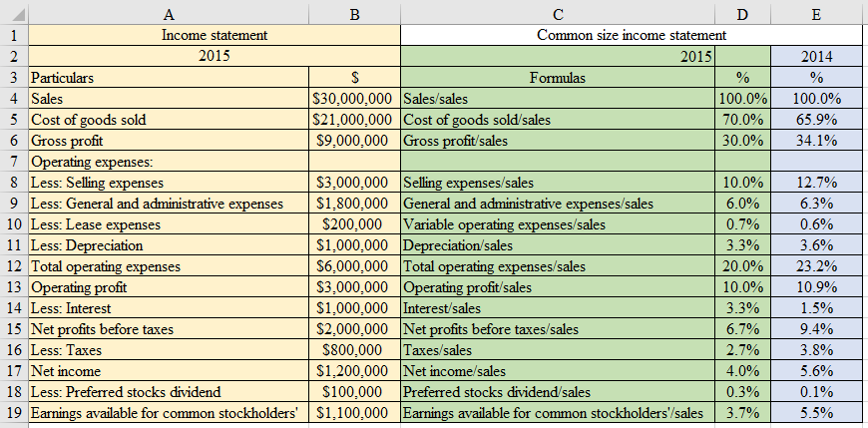This screenshot has height=428, width=868.
Task: Select the $1,100,000 earnings cell
Action: pyautogui.click(x=355, y=413)
